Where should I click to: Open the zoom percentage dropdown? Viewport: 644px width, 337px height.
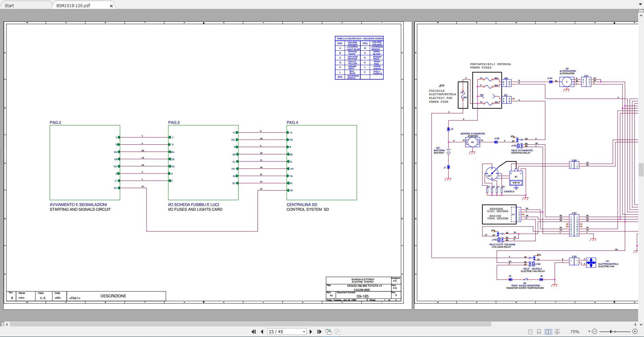pyautogui.click(x=589, y=332)
